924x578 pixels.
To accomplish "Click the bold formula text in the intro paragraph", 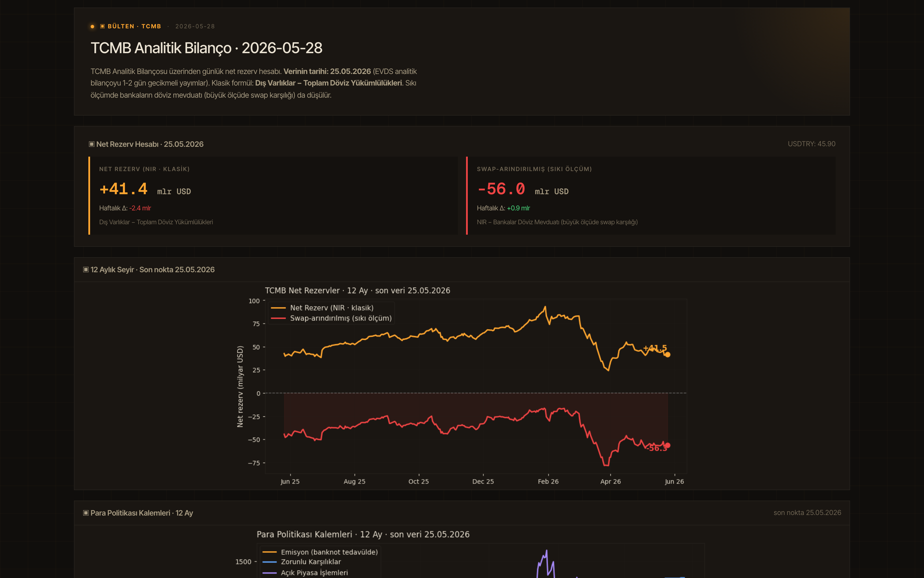I will 328,83.
